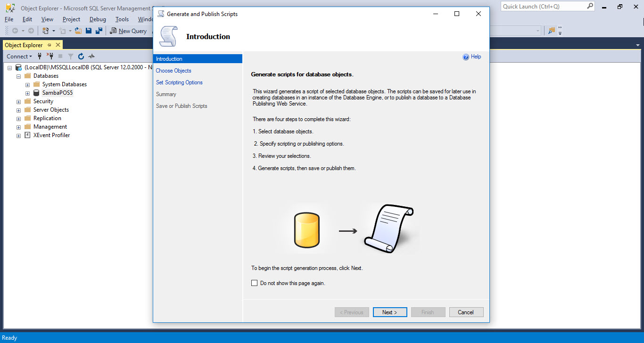
Task: Click the Open File folder icon
Action: (78, 31)
